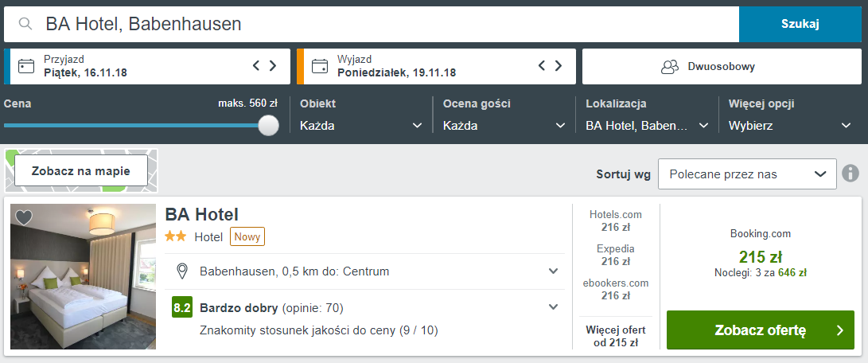Expand the Lokalizacja filter dropdown

[x=647, y=125]
